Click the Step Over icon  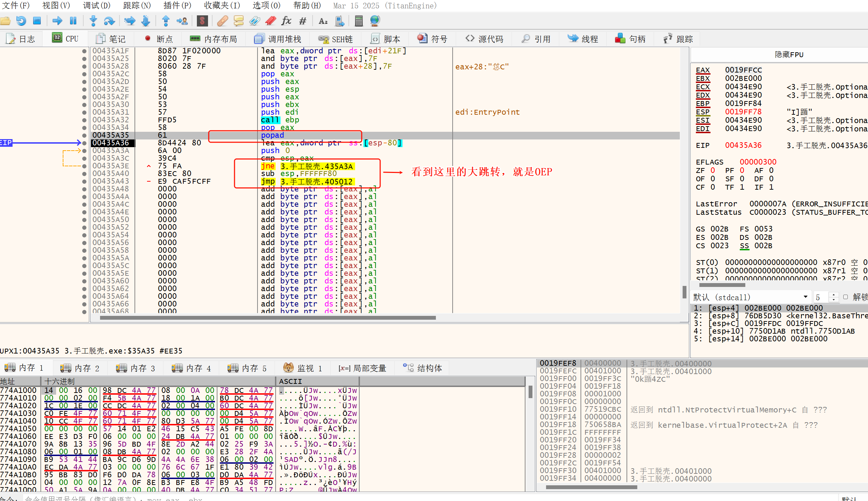[x=109, y=21]
